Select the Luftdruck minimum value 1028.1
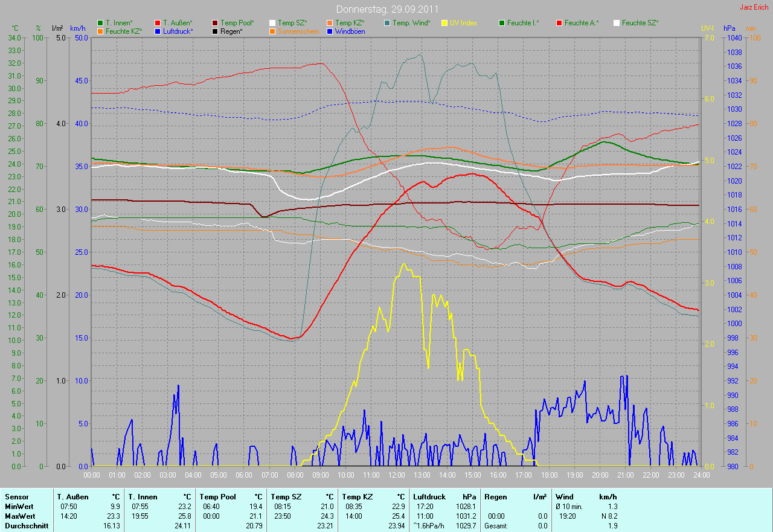Screen dimensions: 773x532 pos(466,507)
